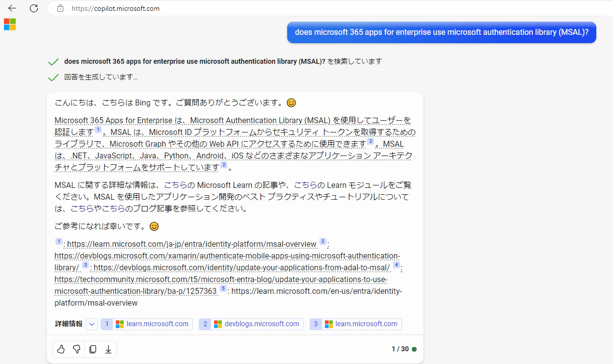Open source chip 1 learn.microsoft.com
The height and width of the screenshot is (364, 613).
click(x=147, y=324)
